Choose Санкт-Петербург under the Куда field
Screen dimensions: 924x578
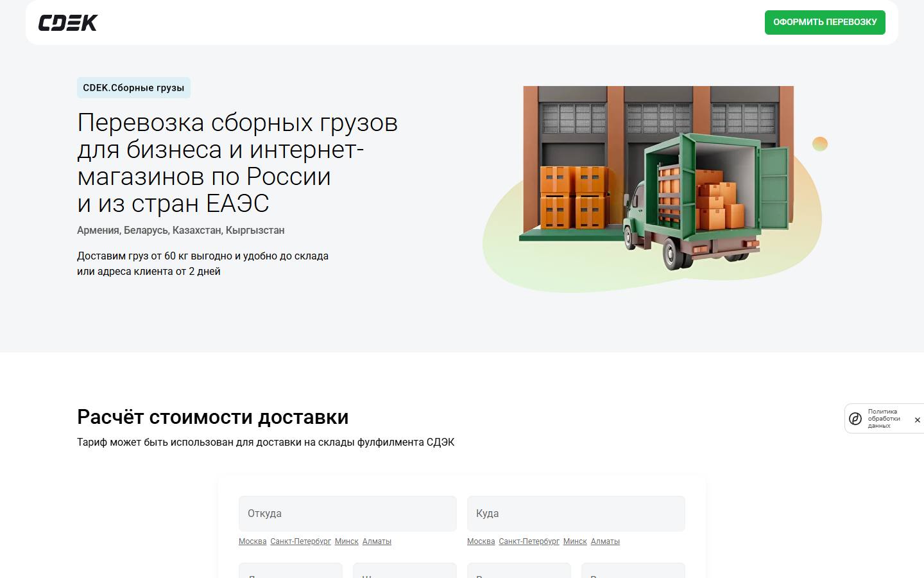(x=529, y=541)
